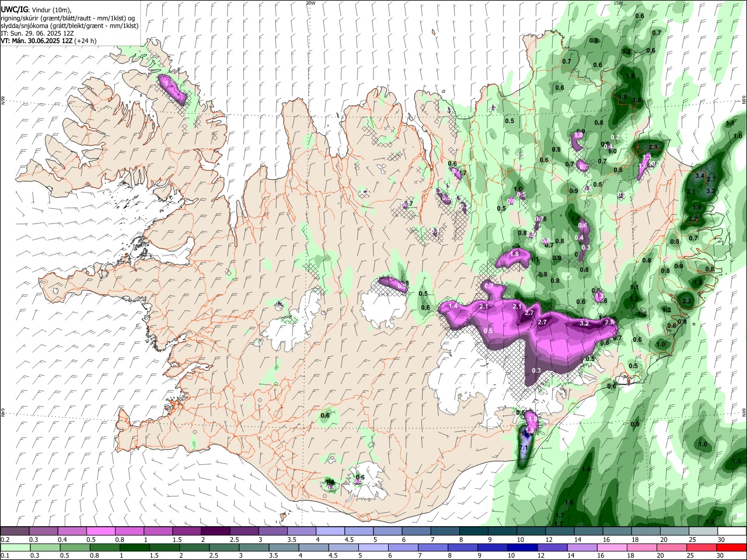
Task: Select the 'IT: Sun. 29. 06. 2025 12Z' line
Action: (37, 33)
